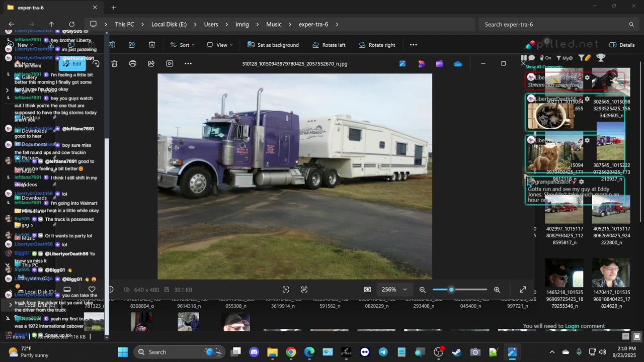Open the trophy icon in chat overlay
644x362 pixels.
(600, 58)
